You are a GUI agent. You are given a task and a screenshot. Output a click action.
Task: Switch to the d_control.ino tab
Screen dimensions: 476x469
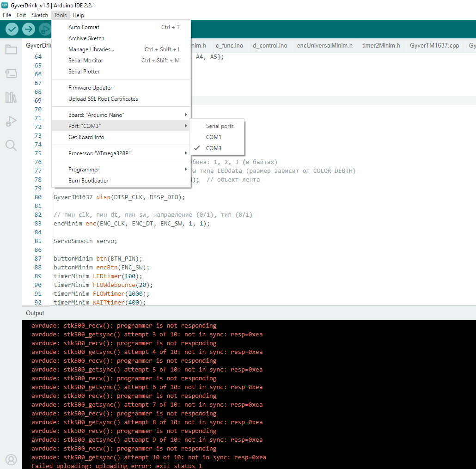[x=270, y=46]
